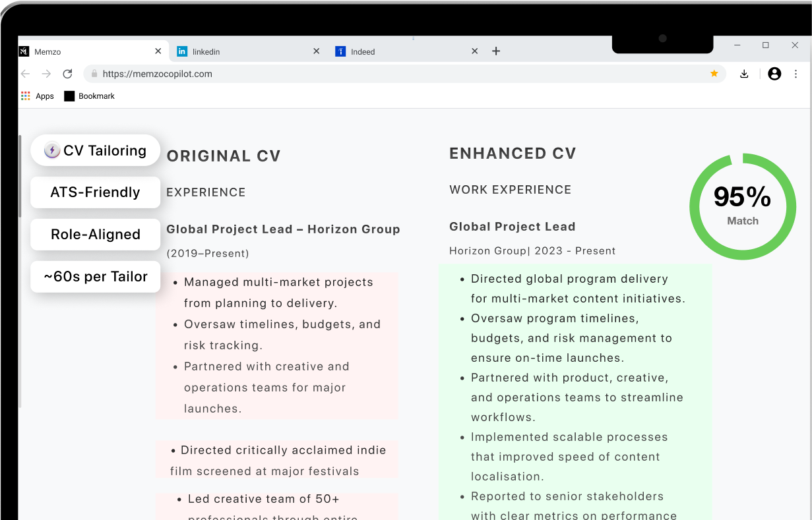Click the browser back arrow
This screenshot has width=812, height=520.
tap(25, 74)
